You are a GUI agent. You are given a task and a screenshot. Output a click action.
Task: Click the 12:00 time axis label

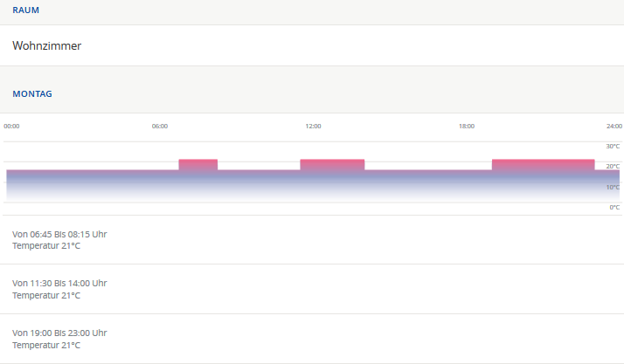point(313,127)
